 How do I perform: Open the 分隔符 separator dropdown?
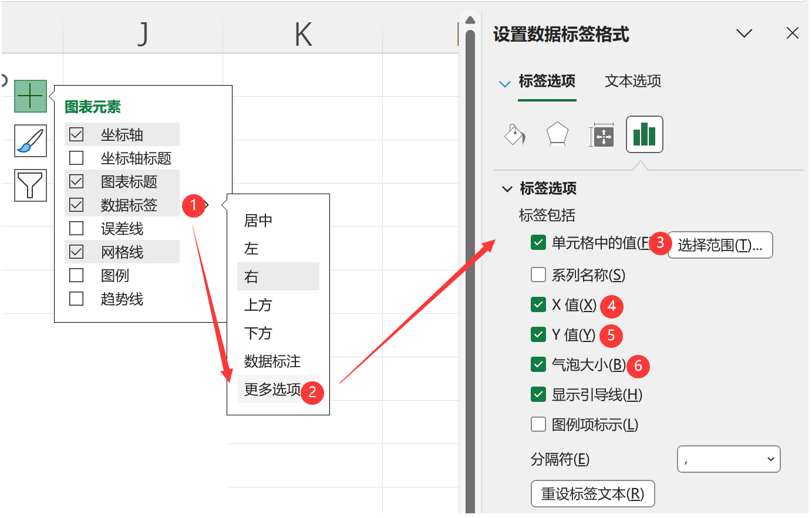pos(728,459)
